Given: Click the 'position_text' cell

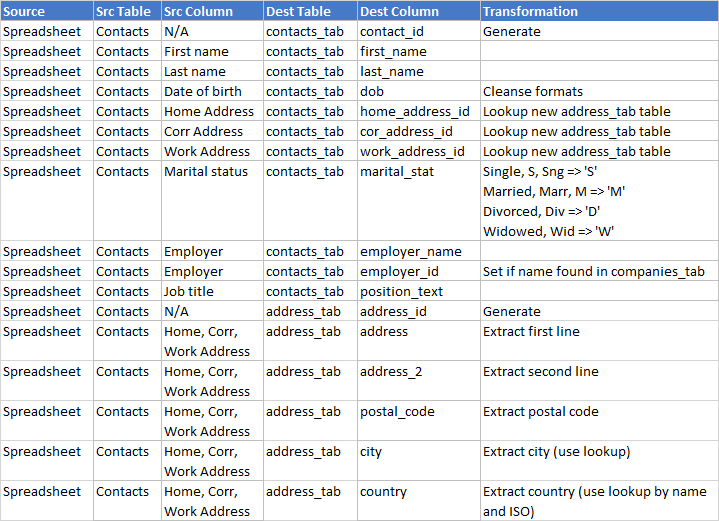Looking at the screenshot, I should point(401,292).
